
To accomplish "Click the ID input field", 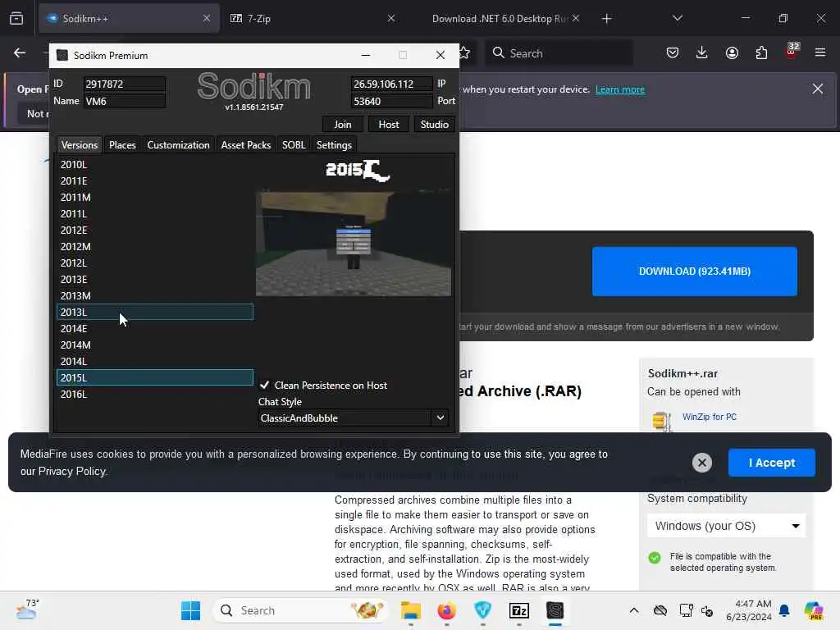I will click(124, 84).
